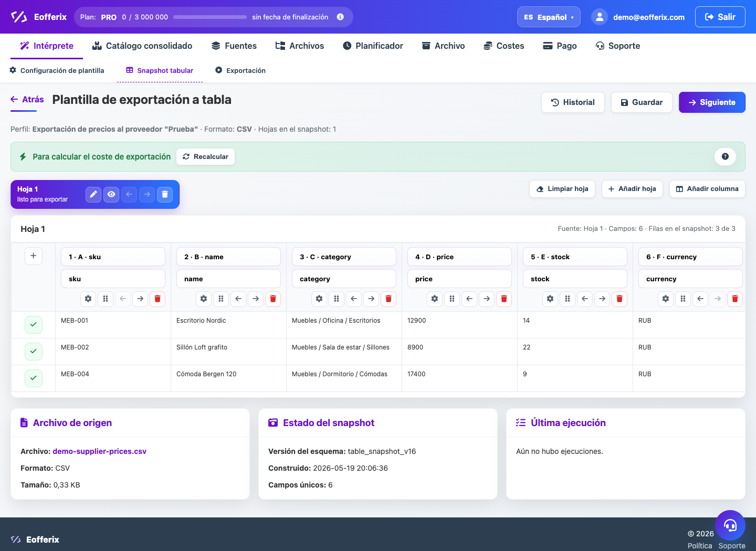Image resolution: width=756 pixels, height=551 pixels.
Task: Delete the stock column
Action: coord(619,299)
